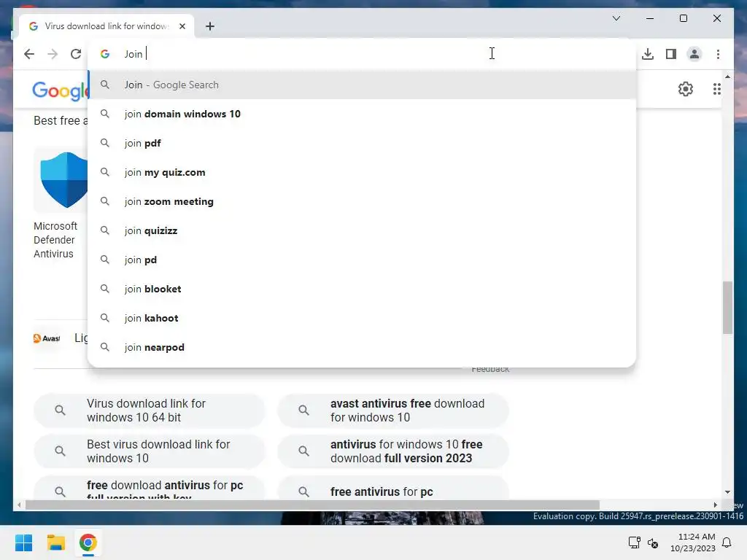Open the clock showing 11:24 AM
747x560 pixels.
coord(693,542)
